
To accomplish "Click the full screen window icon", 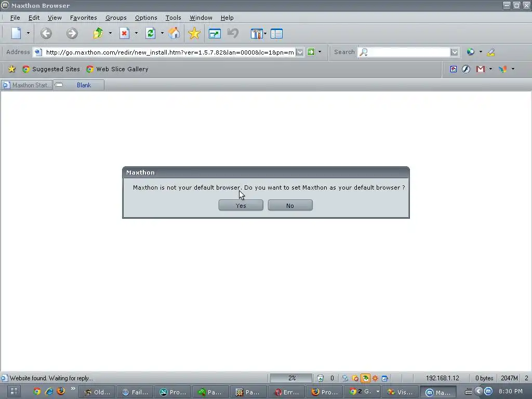I will click(215, 34).
